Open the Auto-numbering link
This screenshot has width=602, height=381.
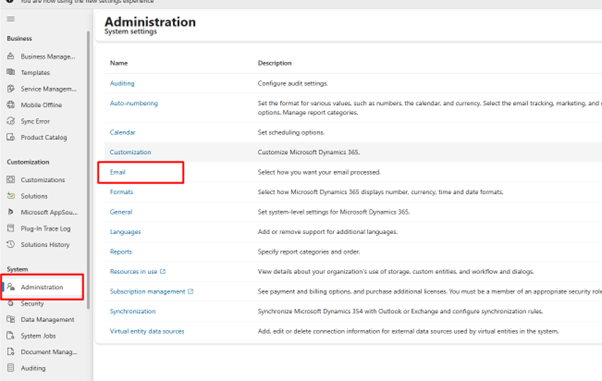click(x=134, y=103)
